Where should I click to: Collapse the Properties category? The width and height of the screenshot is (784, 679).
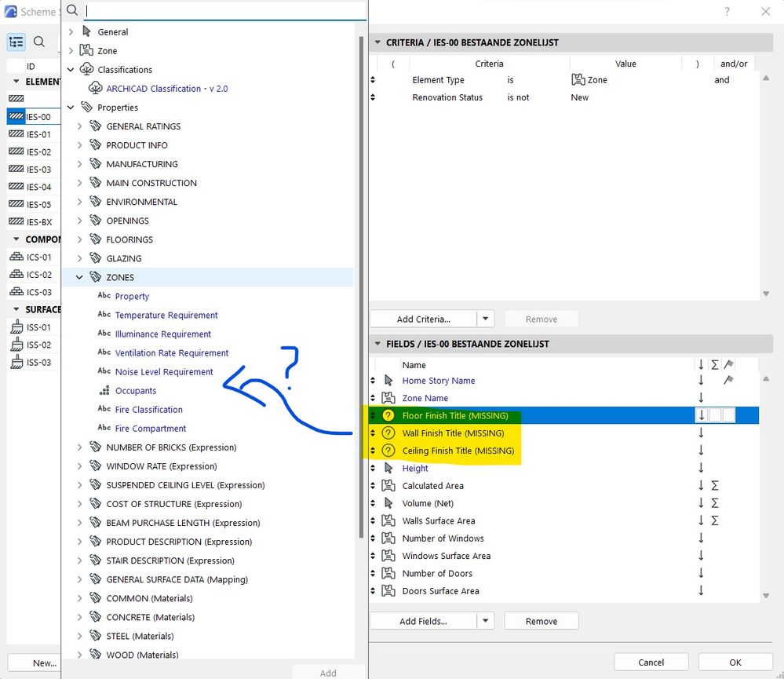(x=71, y=108)
